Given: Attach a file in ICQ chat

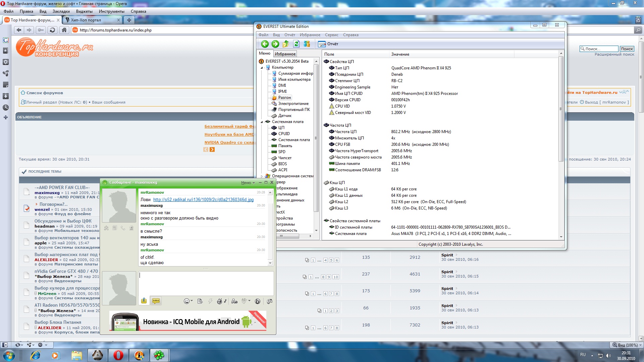Looking at the screenshot, I should pyautogui.click(x=144, y=301).
